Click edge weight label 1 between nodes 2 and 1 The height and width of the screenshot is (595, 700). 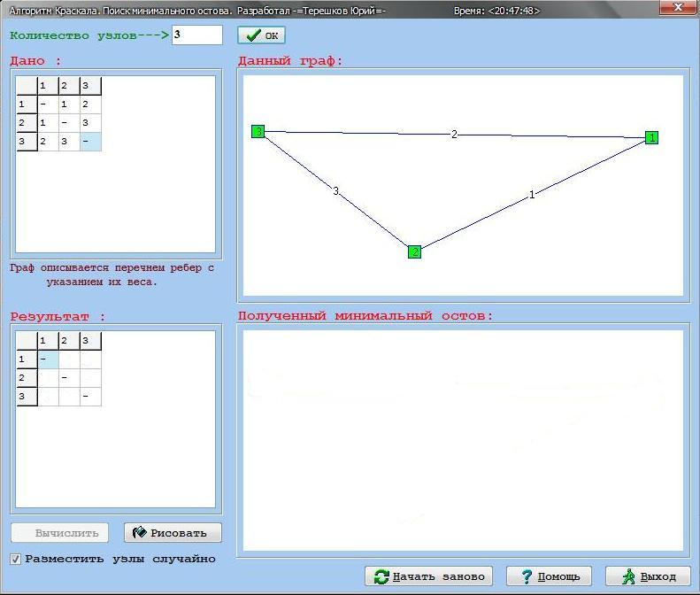[x=532, y=194]
